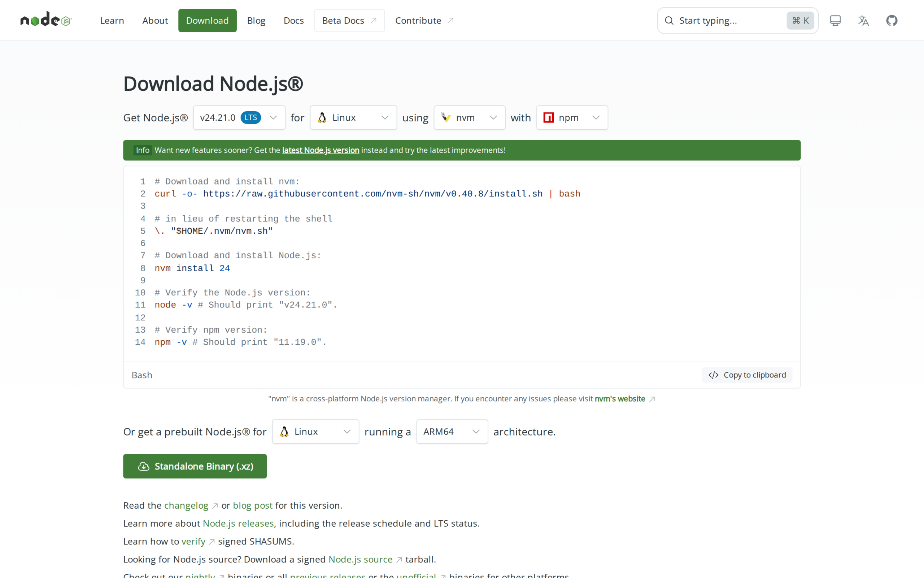Visit nvm's website link
Viewport: 924px width, 578px height.
[x=620, y=399]
